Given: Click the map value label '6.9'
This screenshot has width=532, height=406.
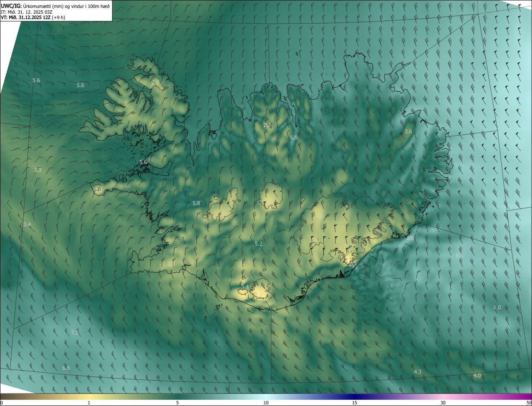Looking at the screenshot, I should [x=294, y=137].
